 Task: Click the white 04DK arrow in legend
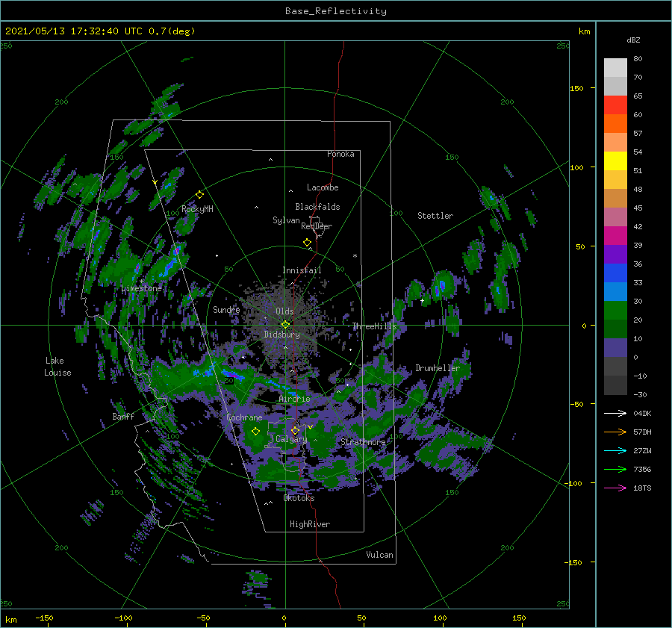pyautogui.click(x=615, y=413)
